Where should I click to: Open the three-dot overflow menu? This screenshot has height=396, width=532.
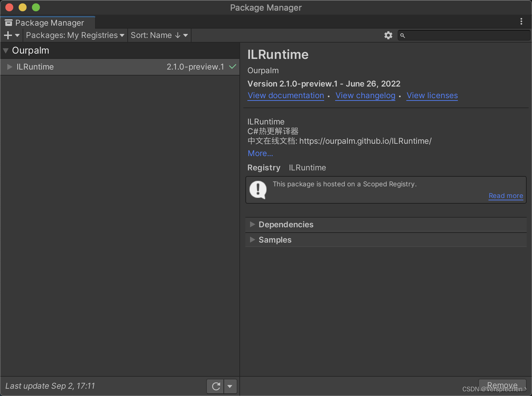[521, 21]
